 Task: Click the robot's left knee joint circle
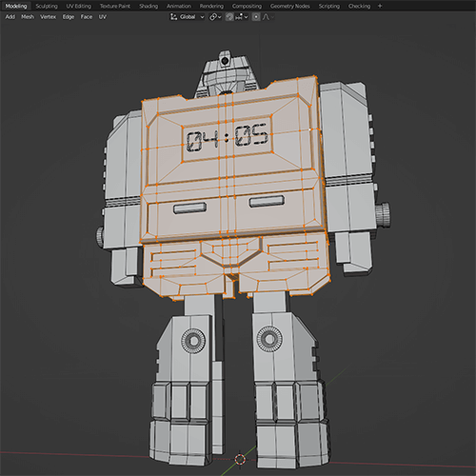click(x=269, y=339)
